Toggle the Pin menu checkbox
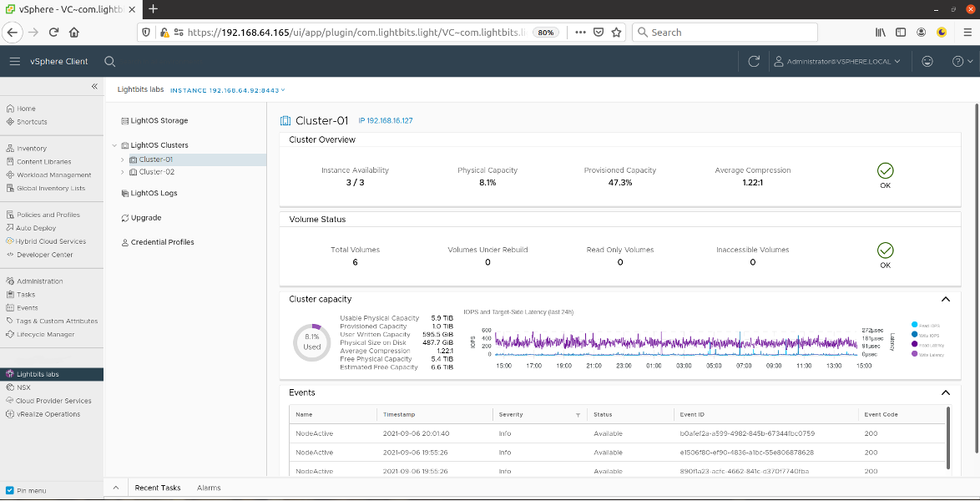Screen dimensions: 980x501 (10, 490)
